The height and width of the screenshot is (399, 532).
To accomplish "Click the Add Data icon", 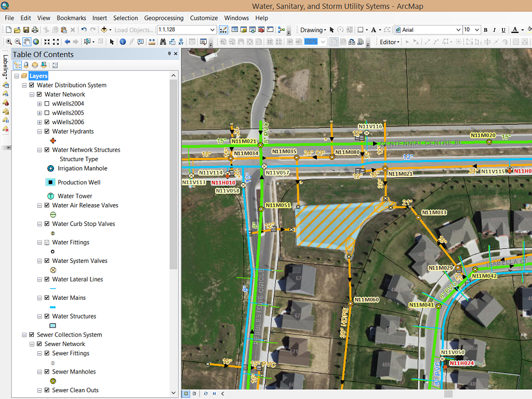I will pos(104,30).
